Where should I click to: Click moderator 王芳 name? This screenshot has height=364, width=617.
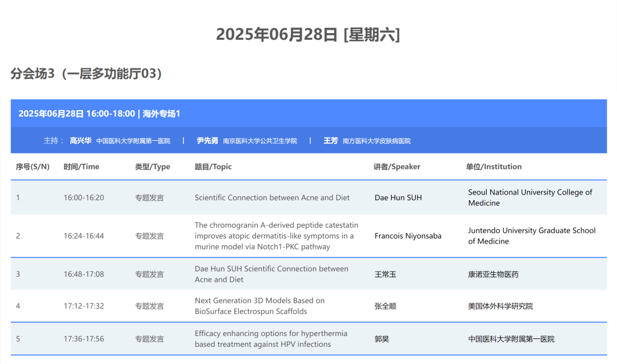(330, 141)
